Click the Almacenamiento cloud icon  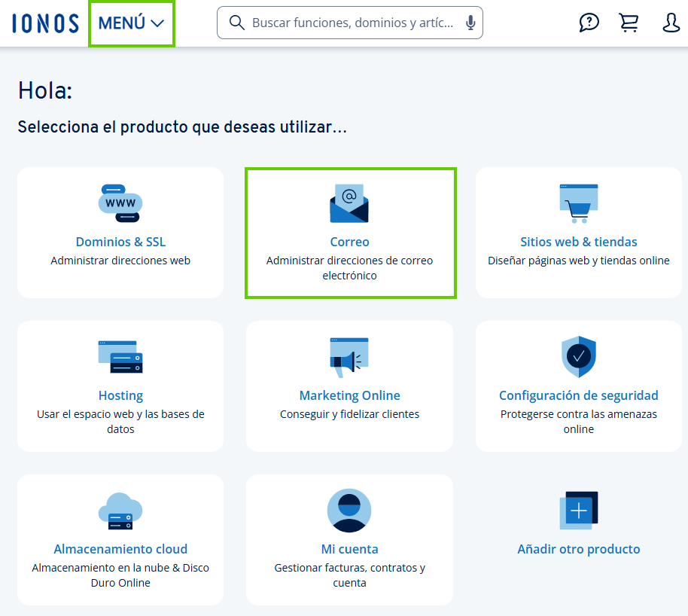[120, 511]
